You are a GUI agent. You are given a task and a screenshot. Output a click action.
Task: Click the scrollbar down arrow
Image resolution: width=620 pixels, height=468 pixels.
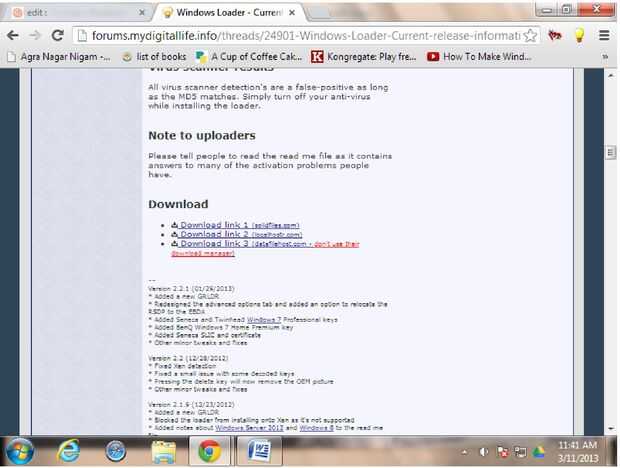tap(611, 428)
